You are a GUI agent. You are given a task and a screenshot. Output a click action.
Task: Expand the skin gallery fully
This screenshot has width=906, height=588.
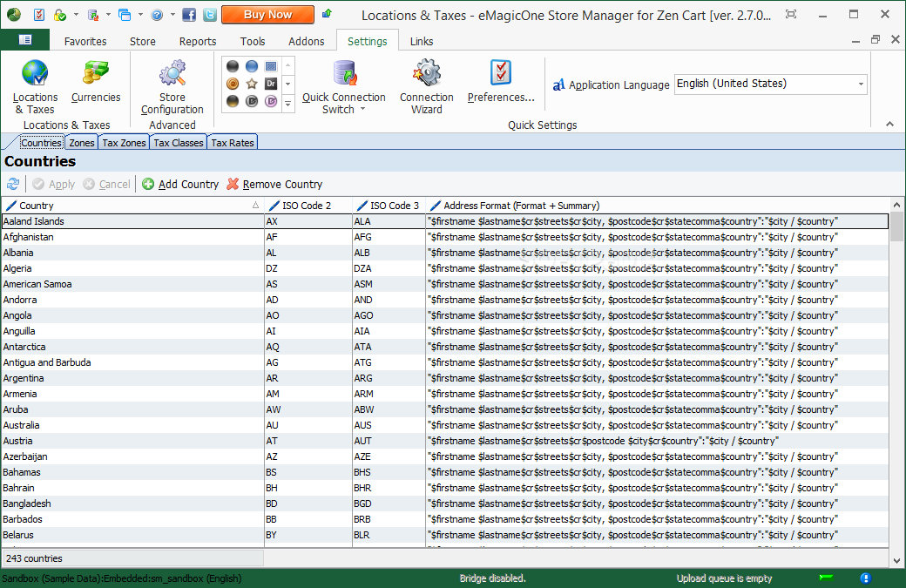(287, 103)
